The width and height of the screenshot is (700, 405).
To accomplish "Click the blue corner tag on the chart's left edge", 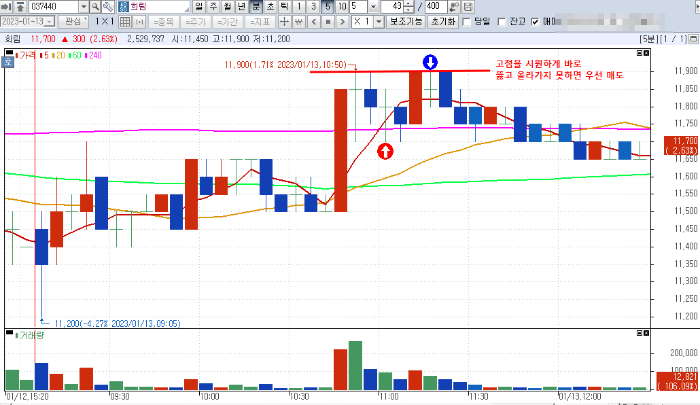I will pos(8,62).
